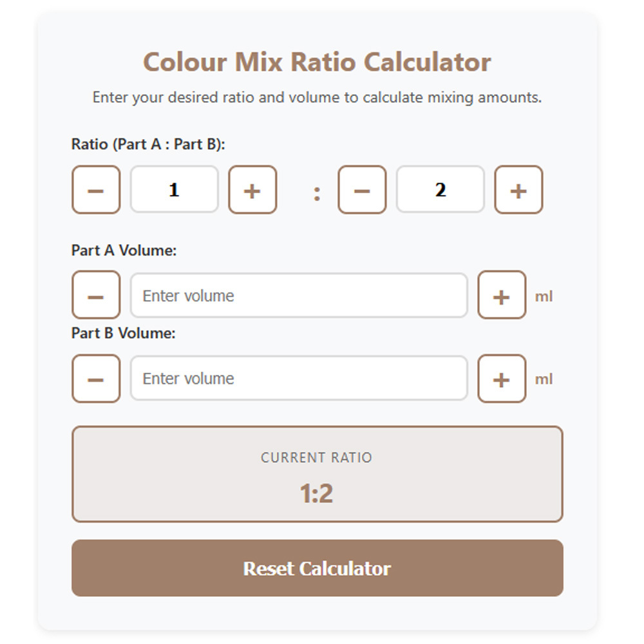Focus the Part A ratio number field
Screen dimensions: 644x644
pyautogui.click(x=174, y=190)
